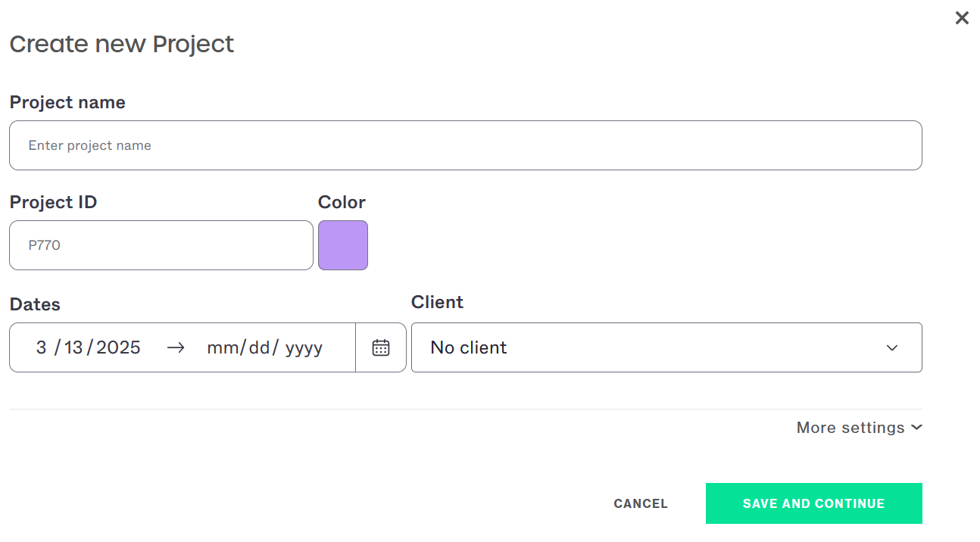Expand More settings
Screen dimensions: 980x542
[860, 428]
